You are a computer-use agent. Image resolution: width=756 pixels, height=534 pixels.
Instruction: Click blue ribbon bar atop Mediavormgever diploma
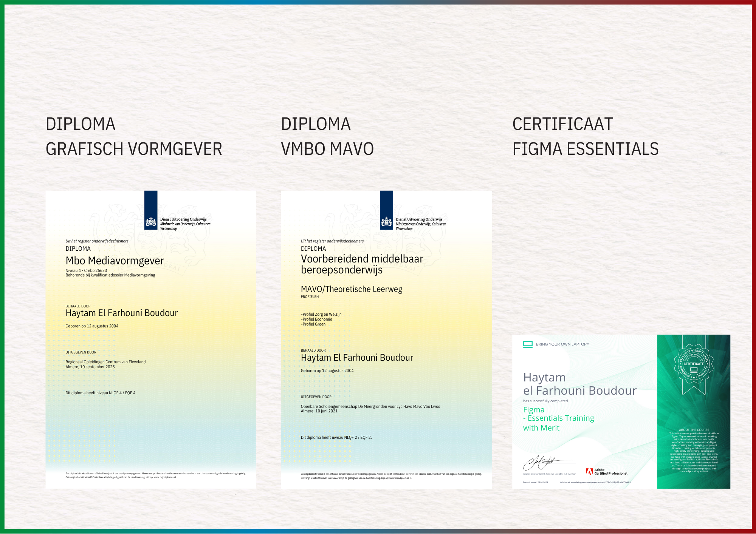coord(151,203)
